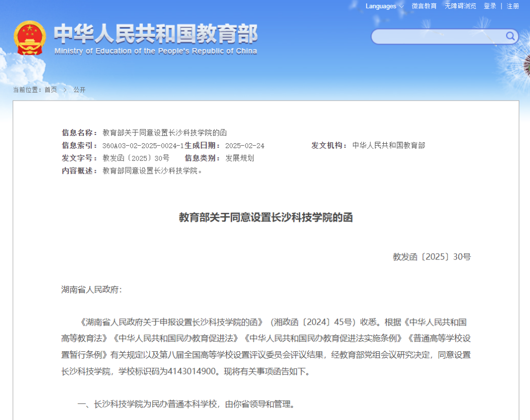This screenshot has height=420, width=530.
Task: Click the document number 教发函〔2025〕30号
Action: click(135, 158)
